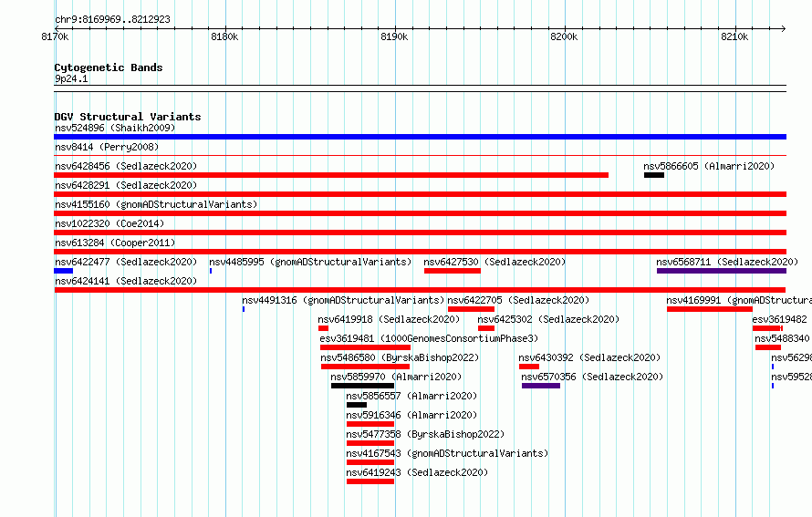Screen dimensions: 812x517
Task: Open nsv5856557 (Almarri2020) label
Action: 411,396
